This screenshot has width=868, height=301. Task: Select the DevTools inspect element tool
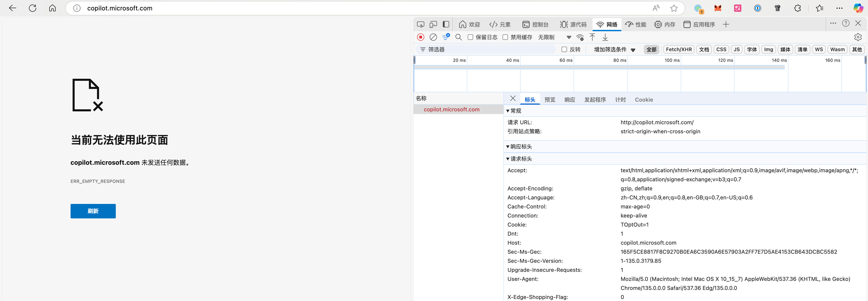pyautogui.click(x=420, y=24)
